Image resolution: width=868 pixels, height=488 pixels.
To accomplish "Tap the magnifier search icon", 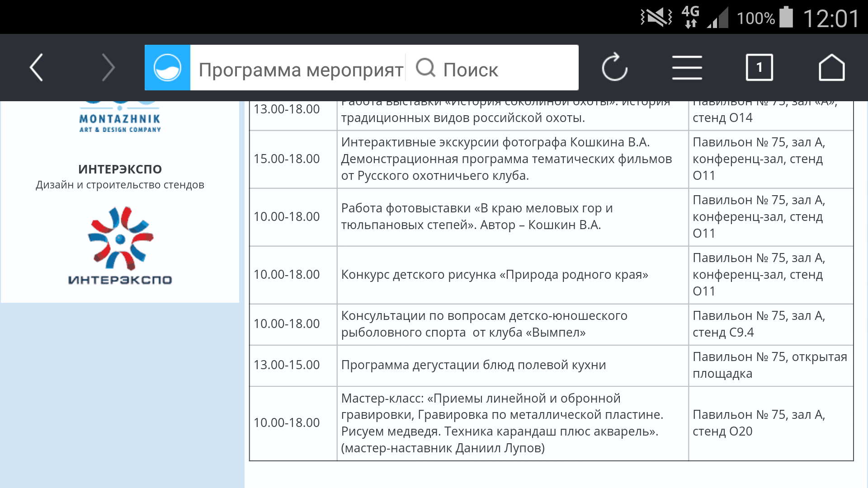I will [x=425, y=68].
